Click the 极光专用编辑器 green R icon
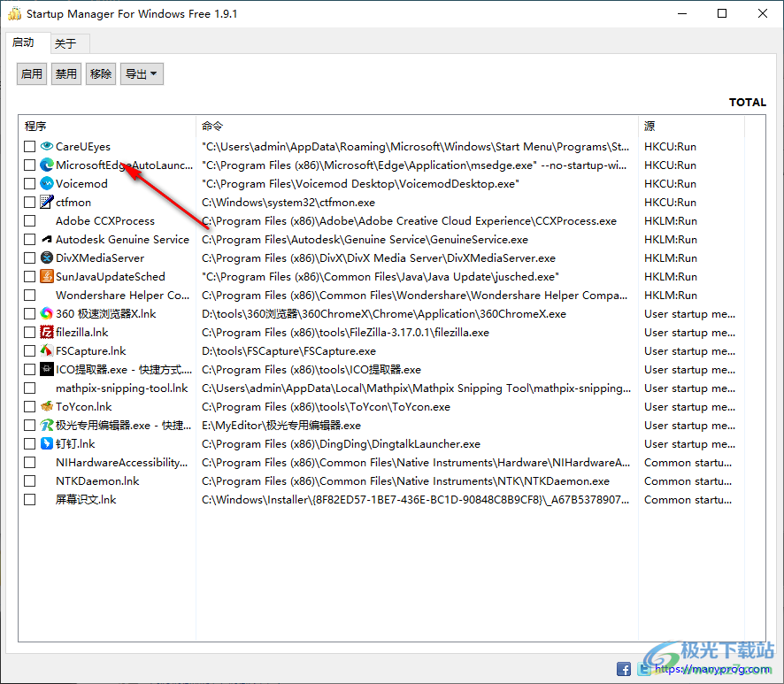Viewport: 784px width, 684px height. pyautogui.click(x=47, y=425)
